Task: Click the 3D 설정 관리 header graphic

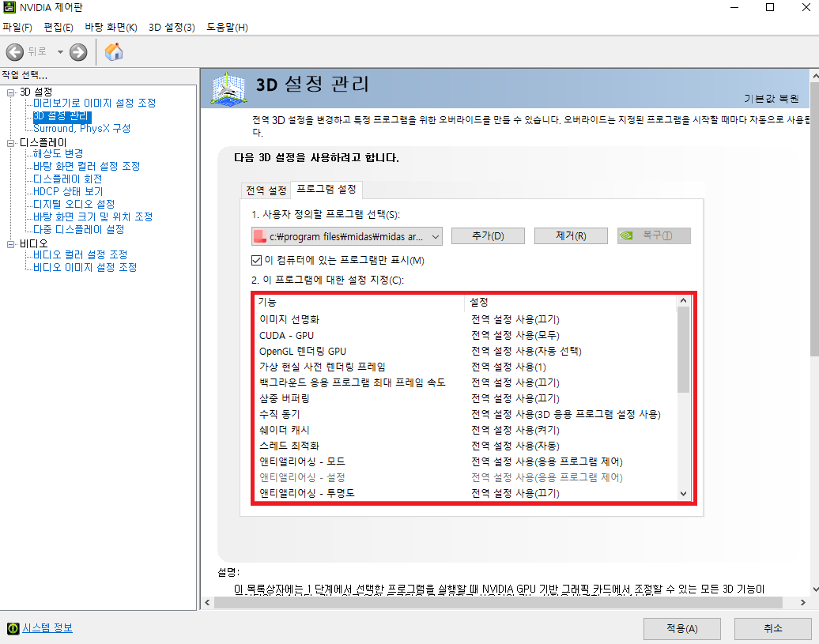Action: click(x=228, y=89)
